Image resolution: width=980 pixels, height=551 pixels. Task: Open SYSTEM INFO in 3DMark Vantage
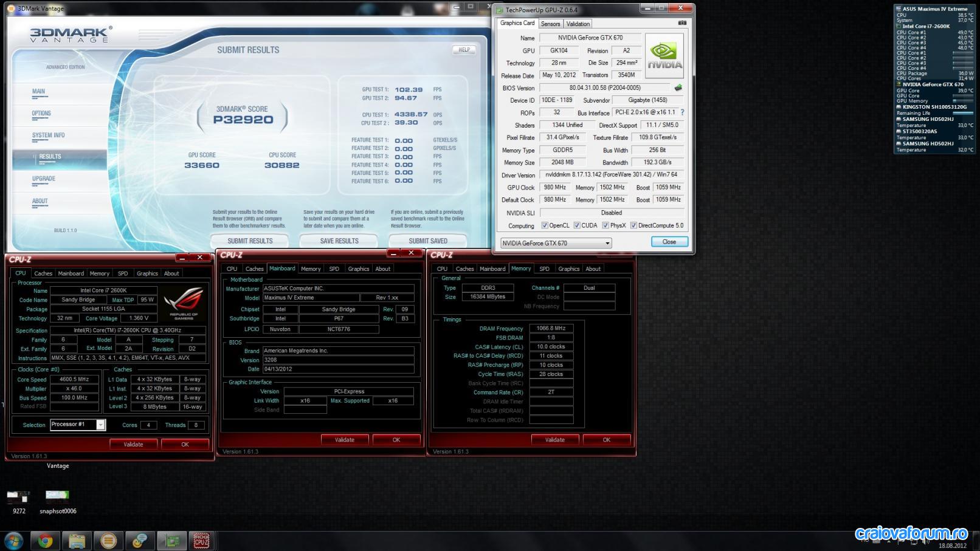point(48,135)
